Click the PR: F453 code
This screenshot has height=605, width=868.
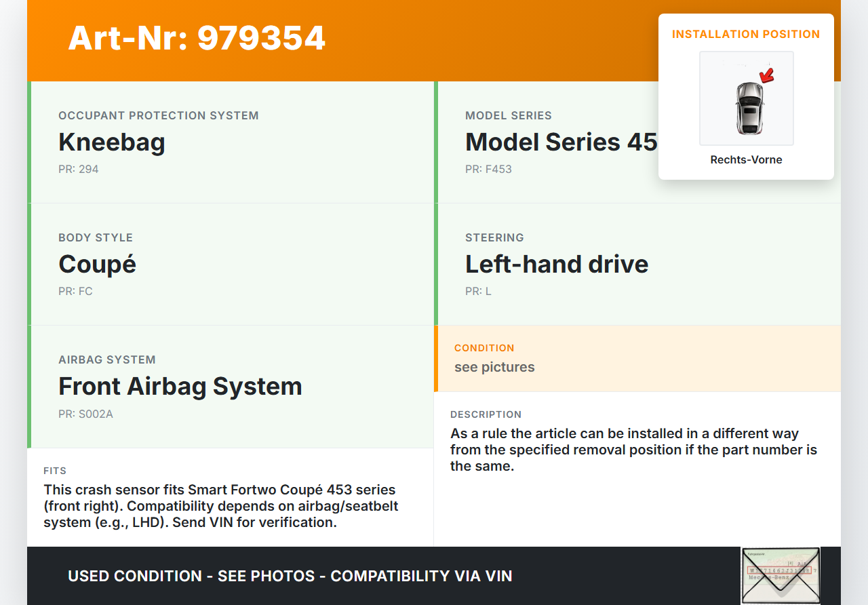click(x=488, y=169)
